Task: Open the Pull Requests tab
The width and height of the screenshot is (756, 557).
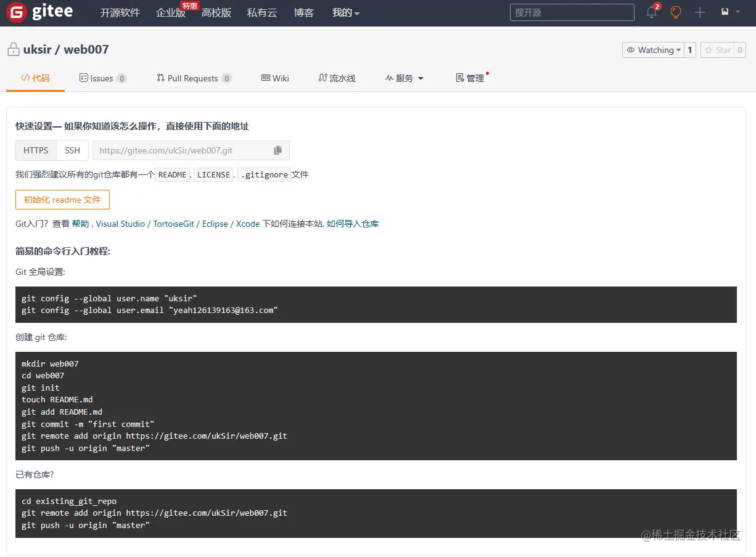Action: coord(193,78)
